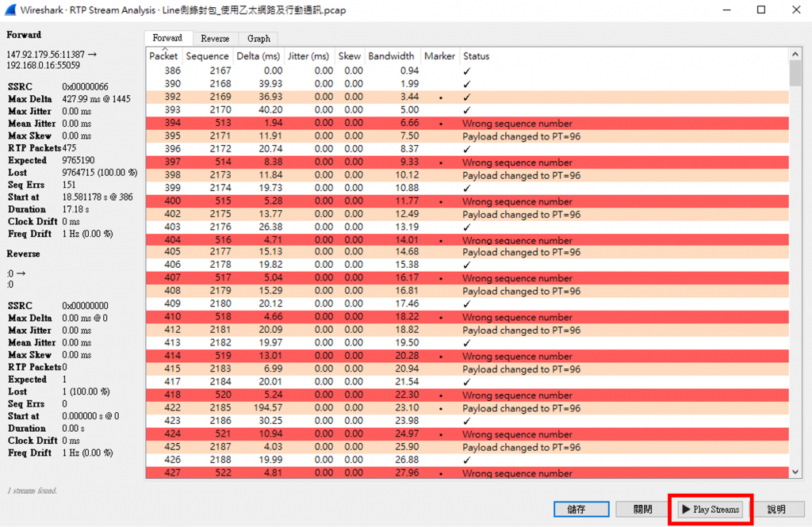Click the scrollbar down arrow
The height and width of the screenshot is (527, 812).
pos(795,472)
